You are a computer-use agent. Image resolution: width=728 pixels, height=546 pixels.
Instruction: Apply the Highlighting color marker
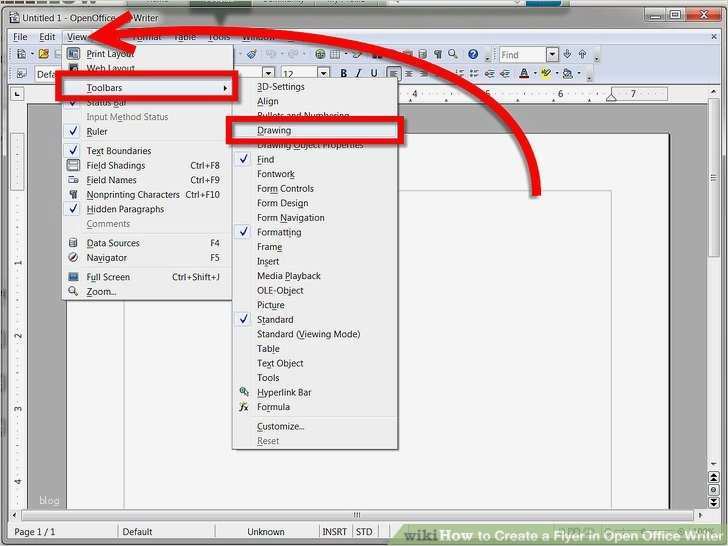click(546, 73)
